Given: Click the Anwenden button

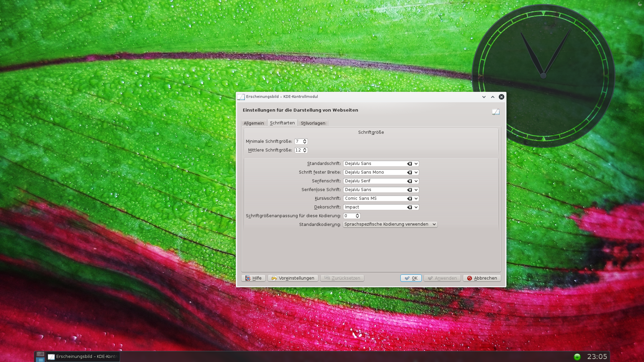Looking at the screenshot, I should point(442,278).
